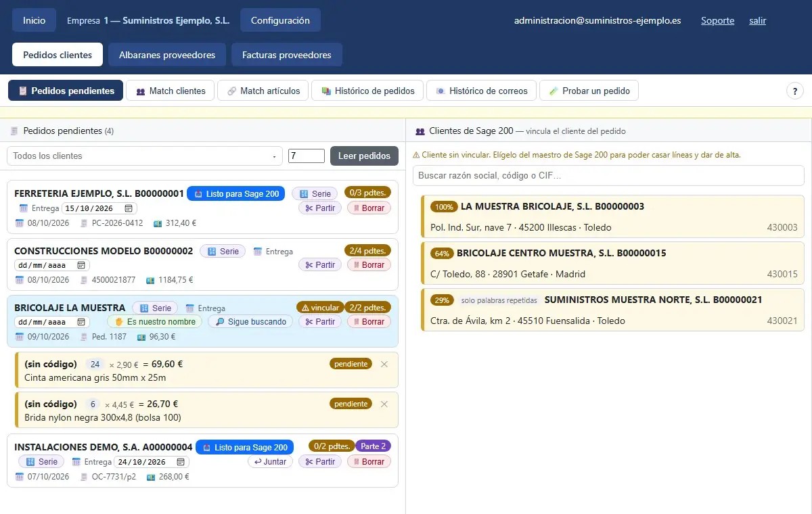Click Serie tag on INSTALACIONES DEMO order
This screenshot has width=812, height=514.
(41, 462)
